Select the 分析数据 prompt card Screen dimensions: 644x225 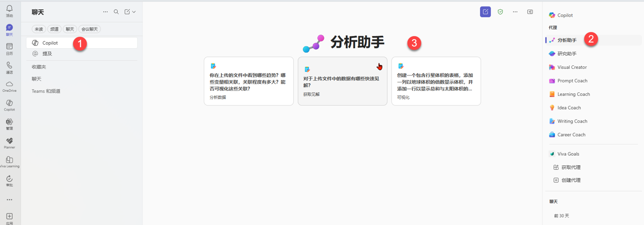[x=249, y=81]
